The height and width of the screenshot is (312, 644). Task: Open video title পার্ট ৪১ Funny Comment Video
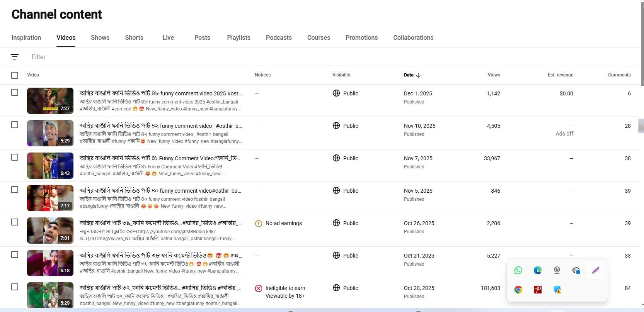tap(160, 158)
